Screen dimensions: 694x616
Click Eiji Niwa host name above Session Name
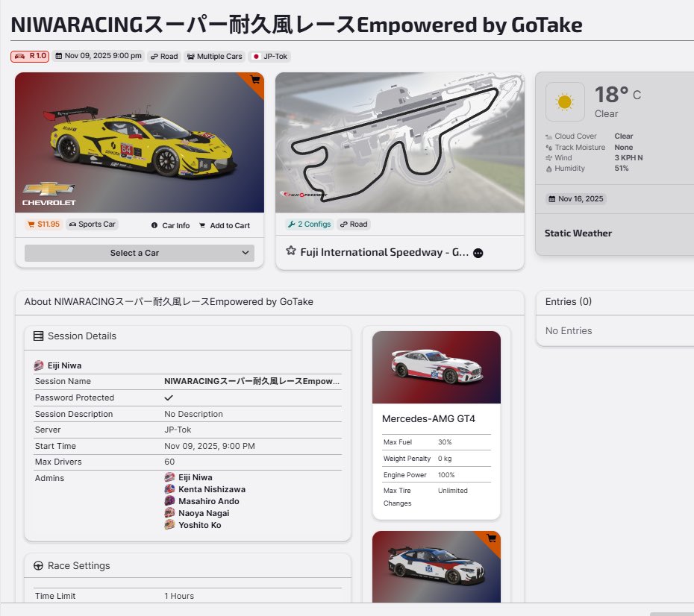[x=65, y=365]
